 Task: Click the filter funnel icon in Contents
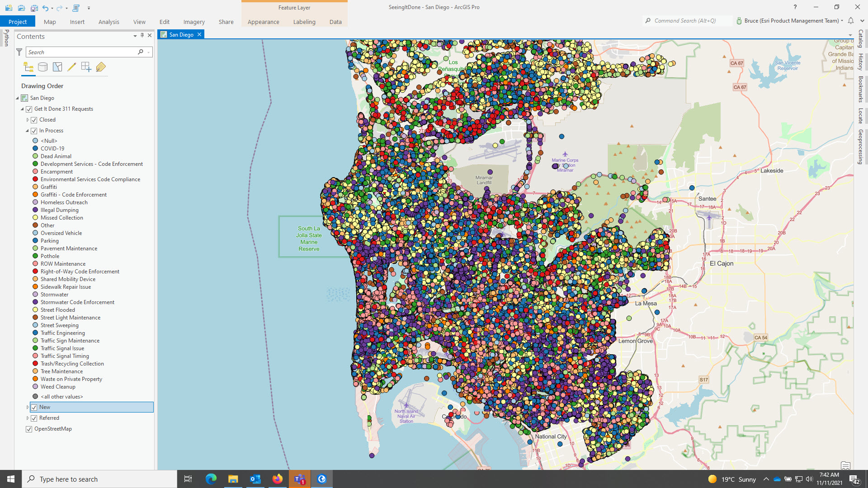pyautogui.click(x=19, y=52)
